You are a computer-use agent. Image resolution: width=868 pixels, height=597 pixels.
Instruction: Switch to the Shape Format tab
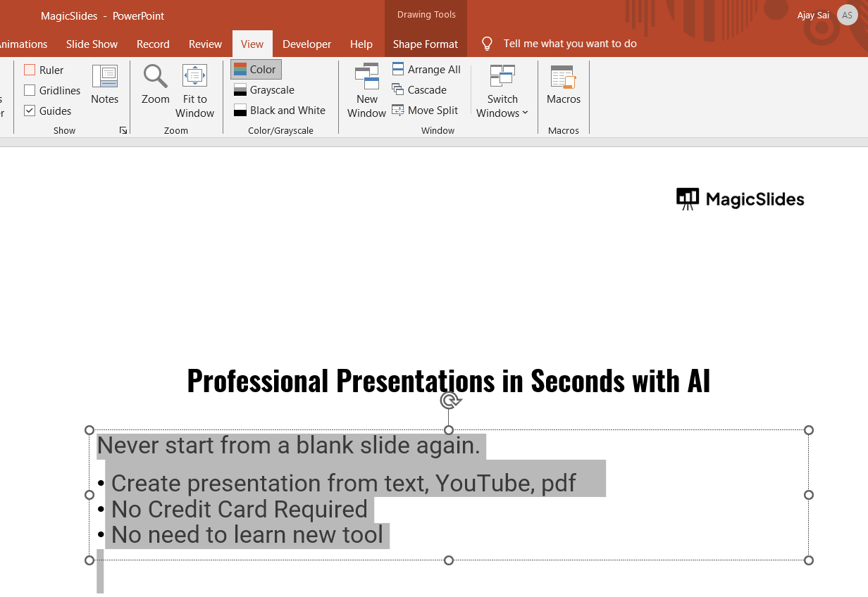coord(426,44)
